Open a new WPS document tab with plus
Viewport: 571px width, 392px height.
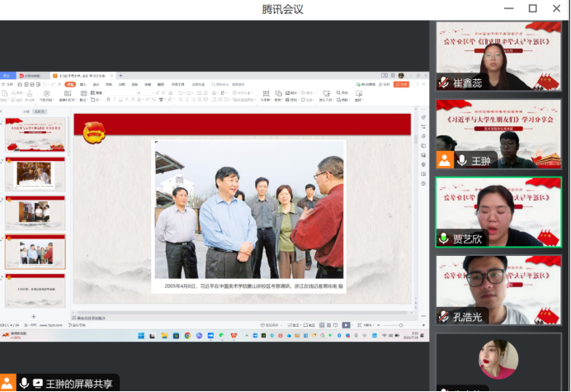click(120, 75)
